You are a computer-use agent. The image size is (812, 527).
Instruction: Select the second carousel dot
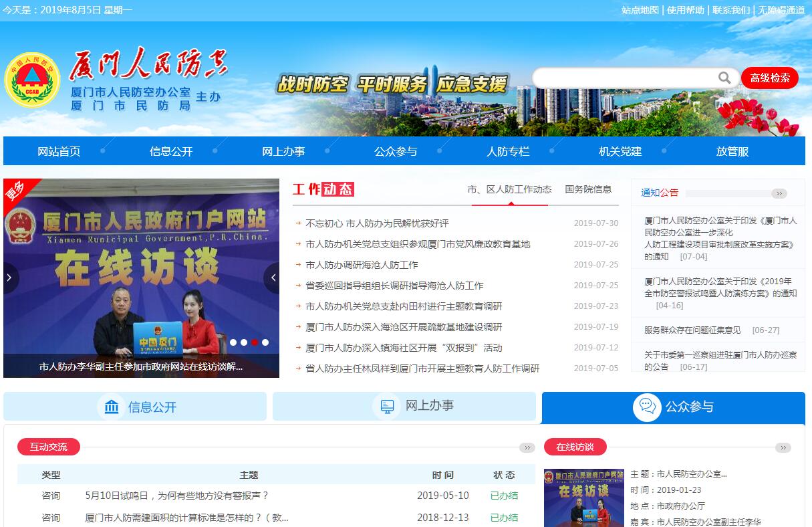244,342
